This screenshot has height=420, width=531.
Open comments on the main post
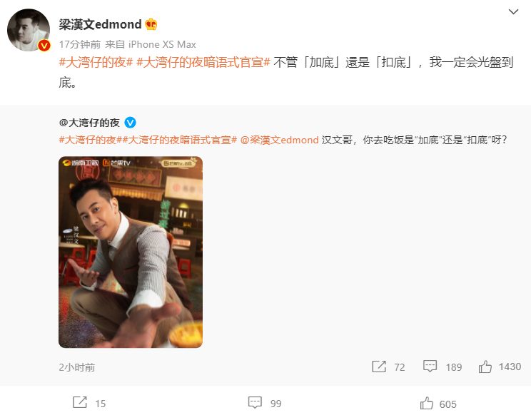pos(255,402)
